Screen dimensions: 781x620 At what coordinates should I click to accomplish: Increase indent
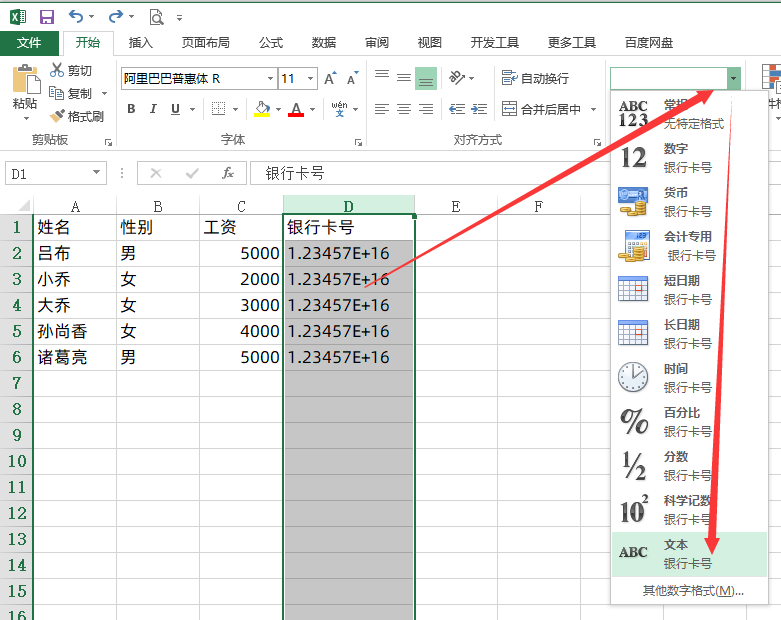[479, 109]
